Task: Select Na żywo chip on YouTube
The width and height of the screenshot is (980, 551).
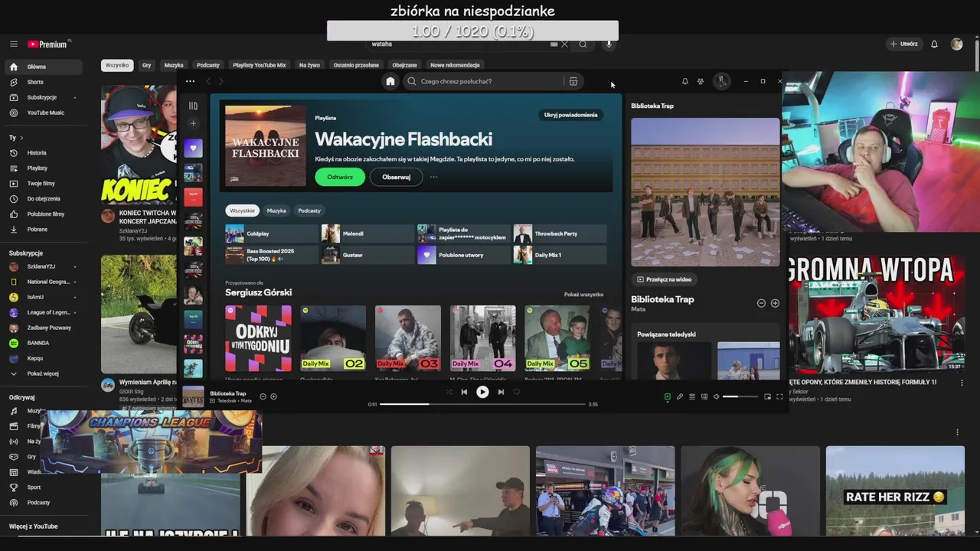Action: [309, 65]
